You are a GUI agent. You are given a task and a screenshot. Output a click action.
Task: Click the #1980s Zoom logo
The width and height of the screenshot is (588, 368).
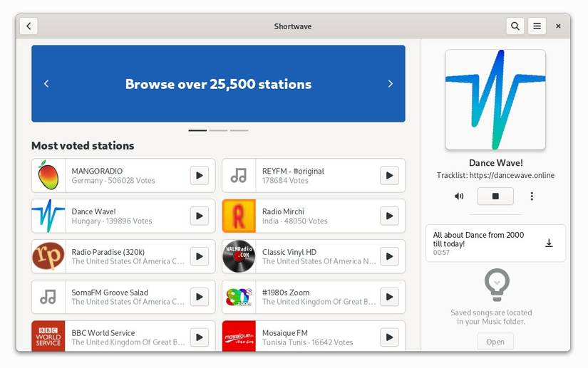[239, 297]
